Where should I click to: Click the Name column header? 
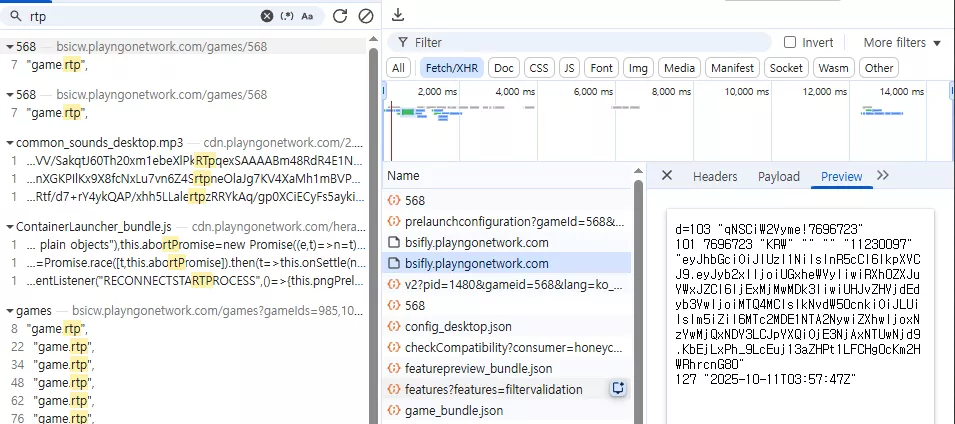403,176
